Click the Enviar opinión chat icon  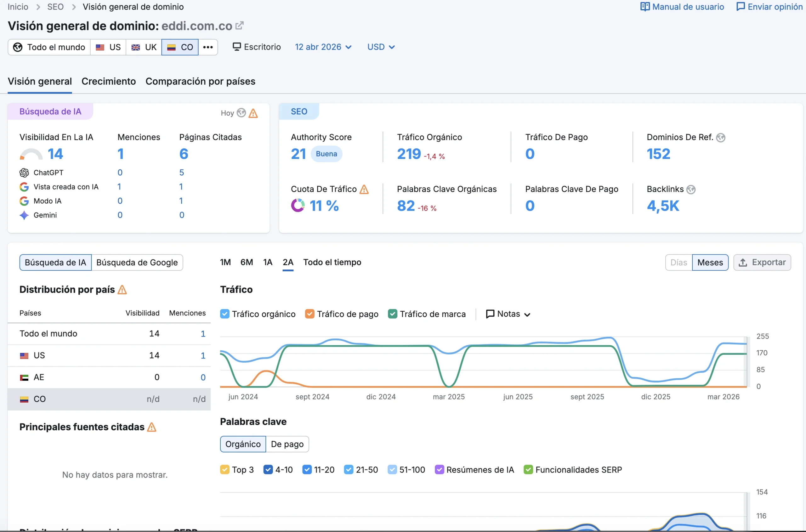pyautogui.click(x=741, y=7)
